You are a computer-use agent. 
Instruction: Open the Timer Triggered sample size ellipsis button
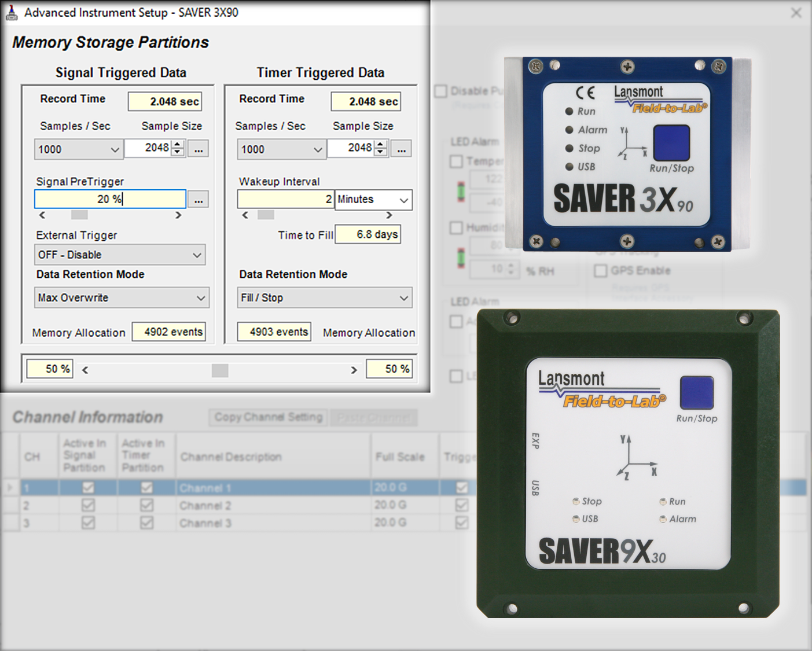point(401,149)
